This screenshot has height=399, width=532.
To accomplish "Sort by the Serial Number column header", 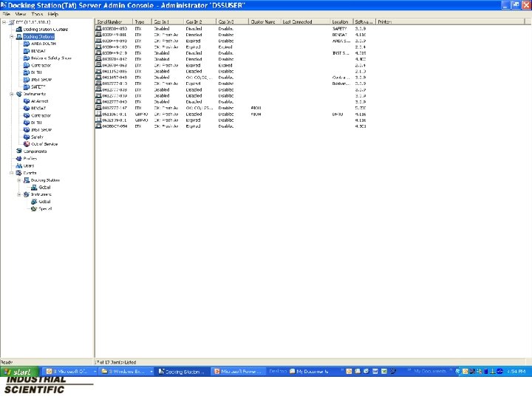I will coord(114,21).
